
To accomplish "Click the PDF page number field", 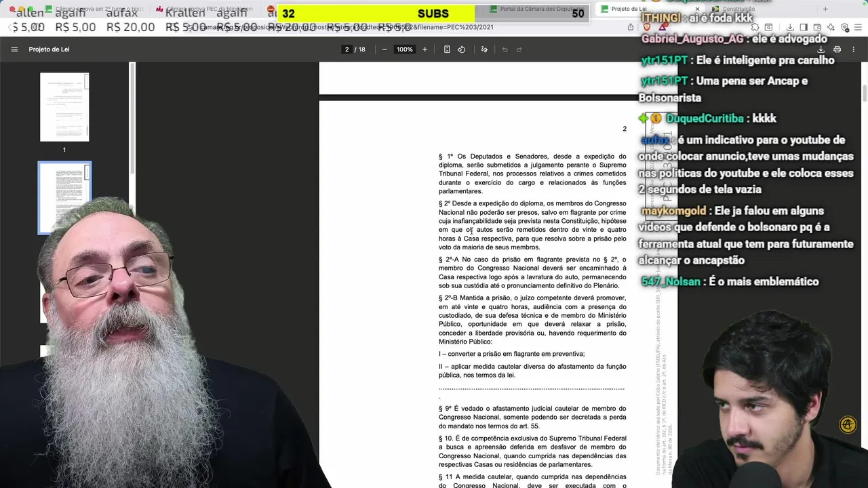I will point(347,49).
